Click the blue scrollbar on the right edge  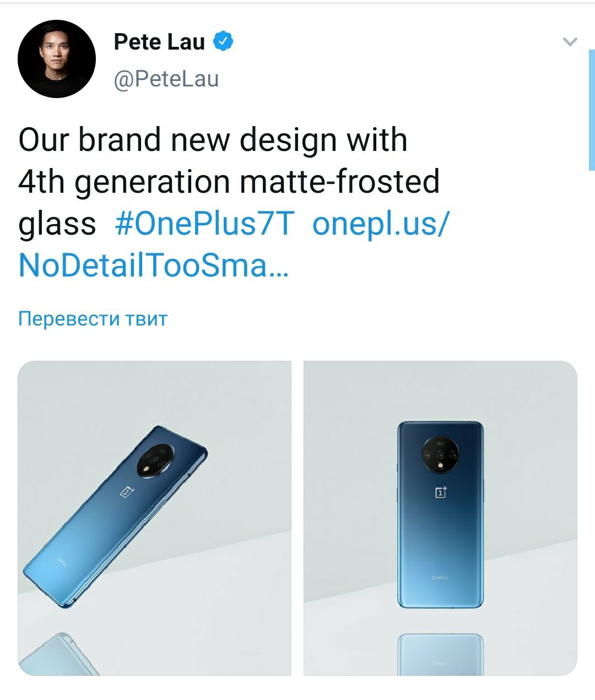click(x=591, y=110)
